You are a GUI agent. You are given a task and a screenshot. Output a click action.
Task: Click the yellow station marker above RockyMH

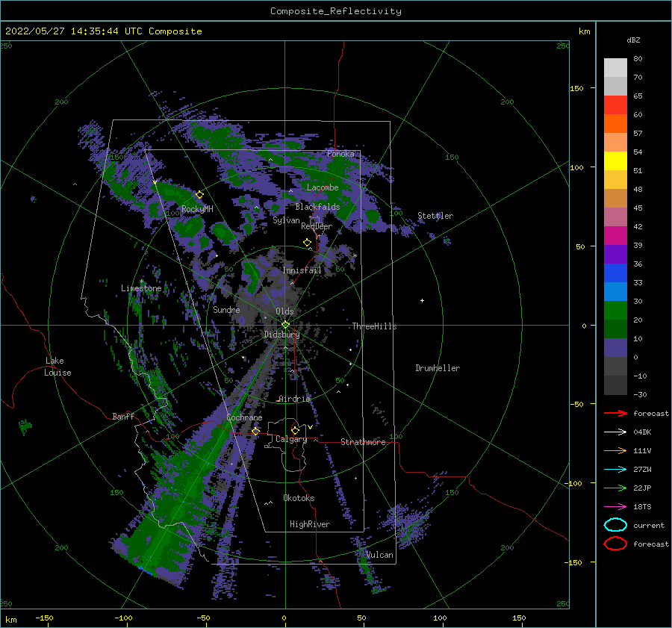click(199, 195)
